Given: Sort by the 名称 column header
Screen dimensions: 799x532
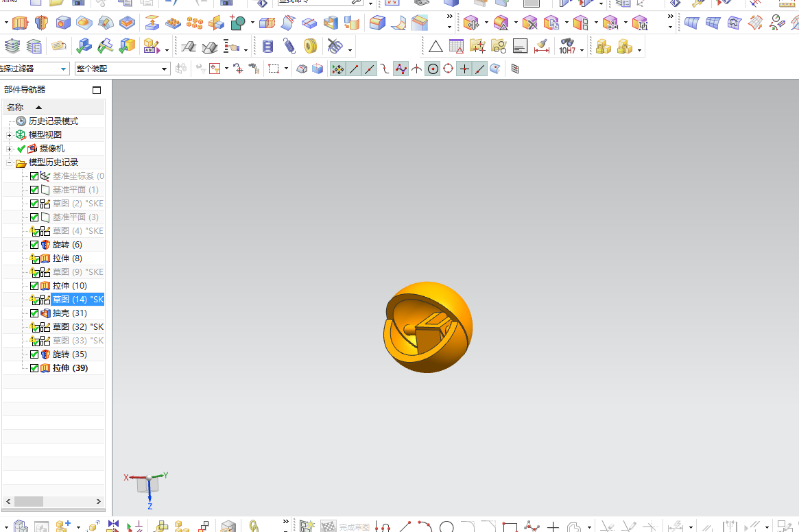Looking at the screenshot, I should tap(53, 107).
